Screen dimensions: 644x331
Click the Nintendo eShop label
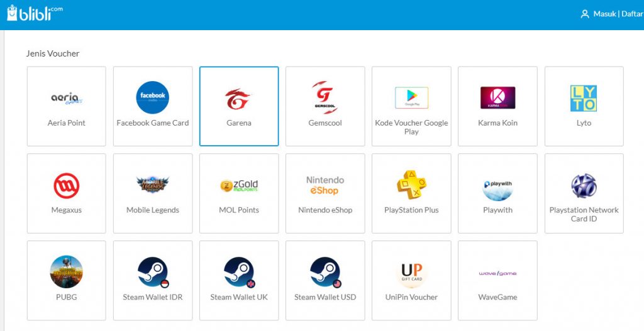click(x=325, y=210)
